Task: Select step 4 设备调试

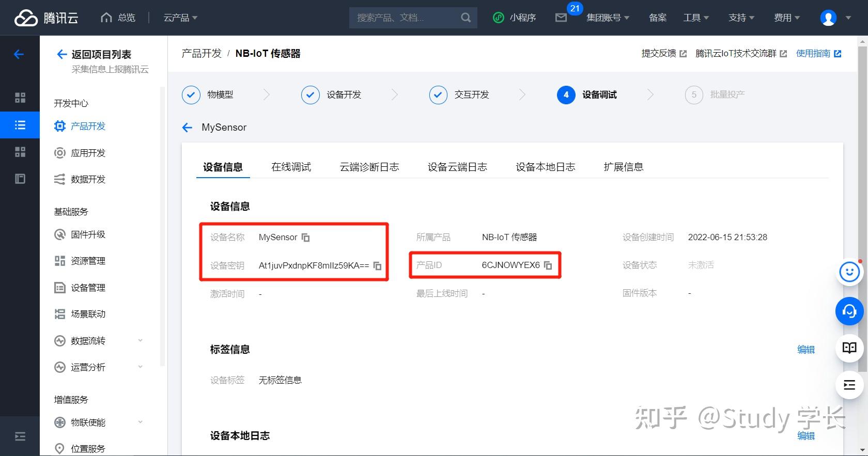Action: [x=587, y=95]
